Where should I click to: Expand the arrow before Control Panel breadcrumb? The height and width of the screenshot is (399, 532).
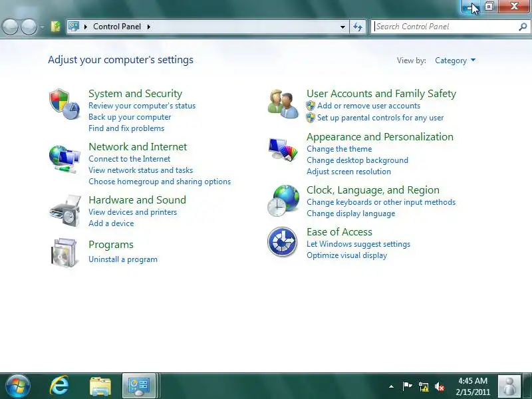(x=86, y=27)
